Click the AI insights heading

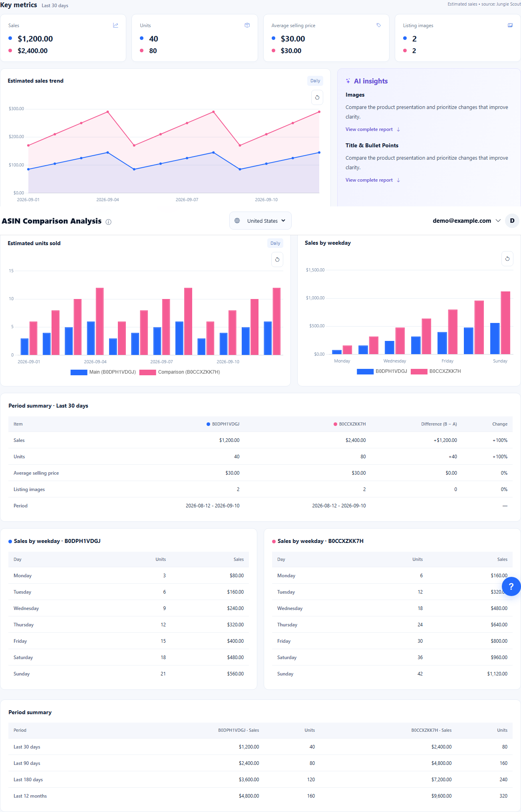370,81
